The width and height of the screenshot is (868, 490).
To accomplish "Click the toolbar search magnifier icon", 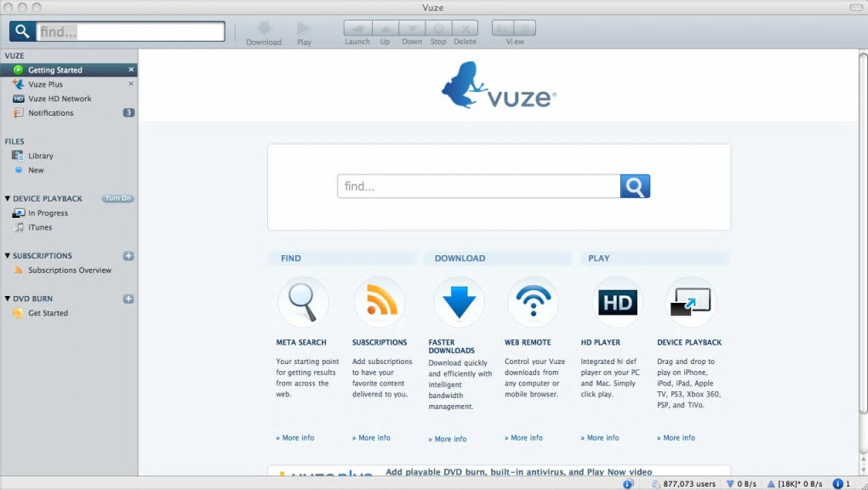I will click(x=22, y=31).
